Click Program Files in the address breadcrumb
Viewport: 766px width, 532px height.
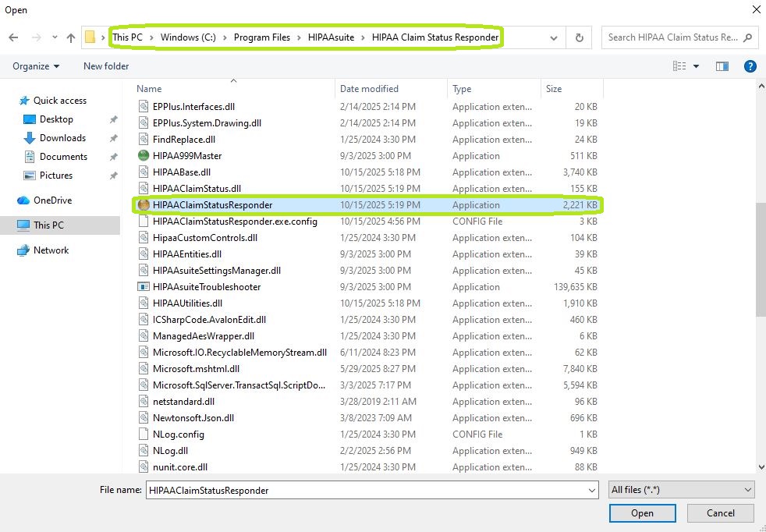point(262,37)
